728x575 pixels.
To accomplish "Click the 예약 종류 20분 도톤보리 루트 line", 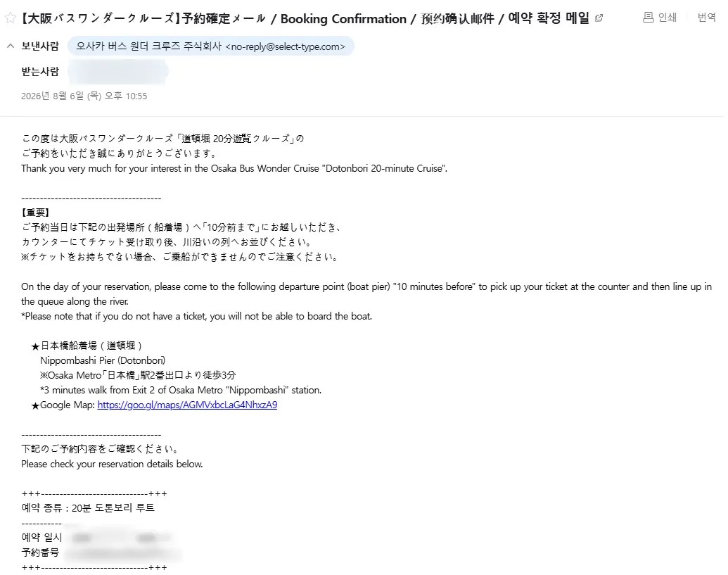I will tap(88, 508).
